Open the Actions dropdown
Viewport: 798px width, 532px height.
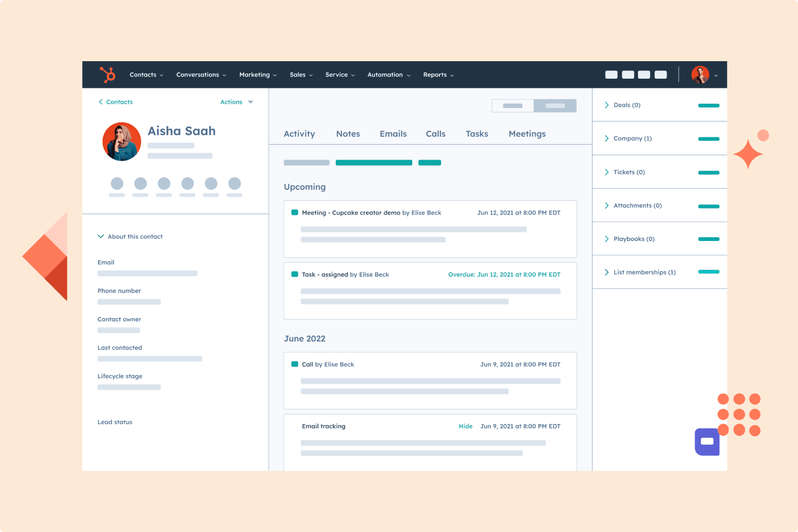tap(236, 102)
